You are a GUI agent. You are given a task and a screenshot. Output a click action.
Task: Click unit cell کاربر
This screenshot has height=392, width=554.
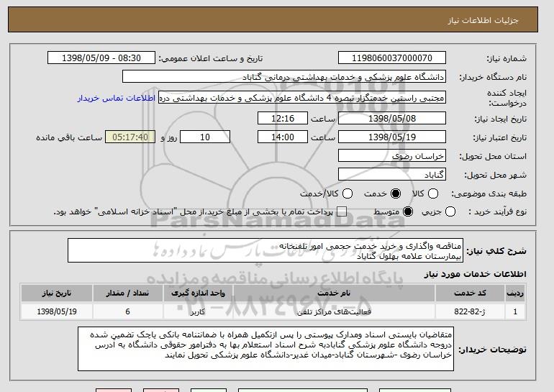click(x=198, y=312)
